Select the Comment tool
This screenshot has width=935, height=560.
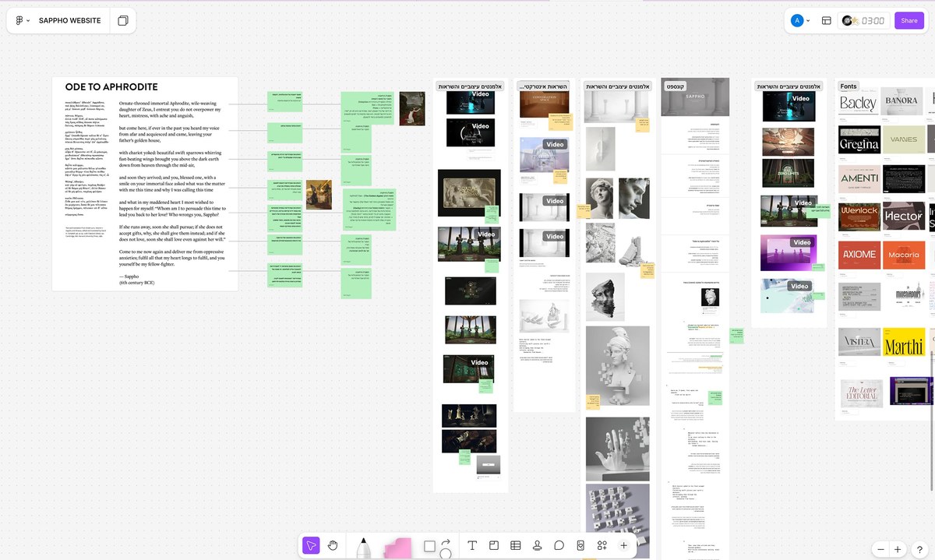pyautogui.click(x=559, y=546)
